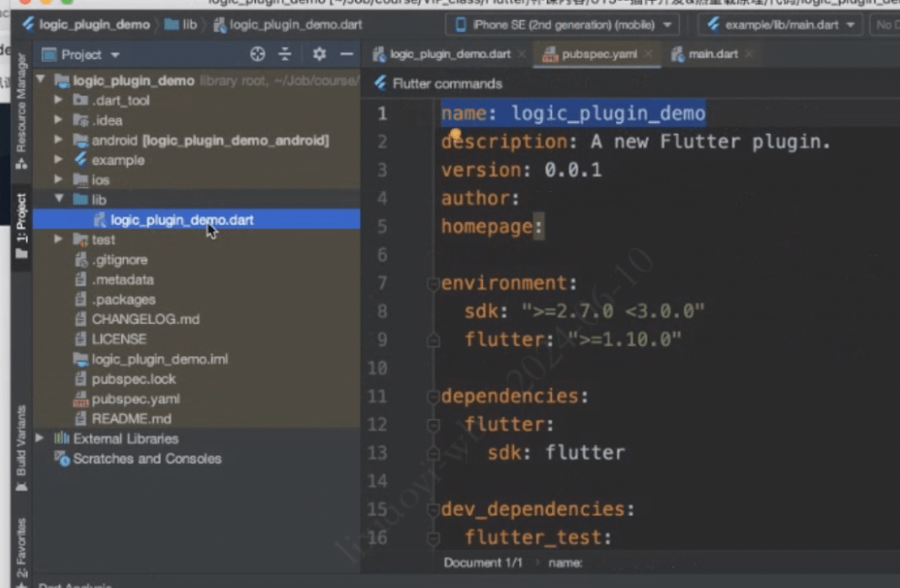This screenshot has height=588, width=900.
Task: Open the iPhone SE device selector dropdown
Action: pos(561,25)
